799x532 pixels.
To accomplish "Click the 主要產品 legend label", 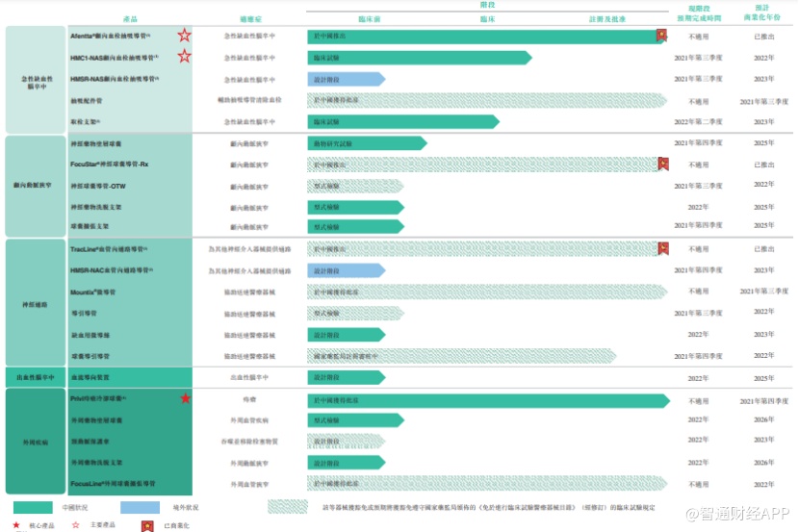I will point(102,525).
